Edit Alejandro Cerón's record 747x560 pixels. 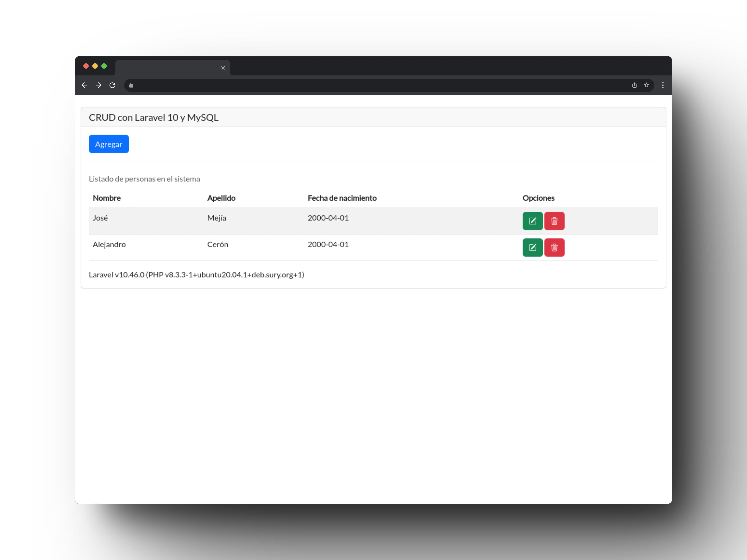[533, 247]
